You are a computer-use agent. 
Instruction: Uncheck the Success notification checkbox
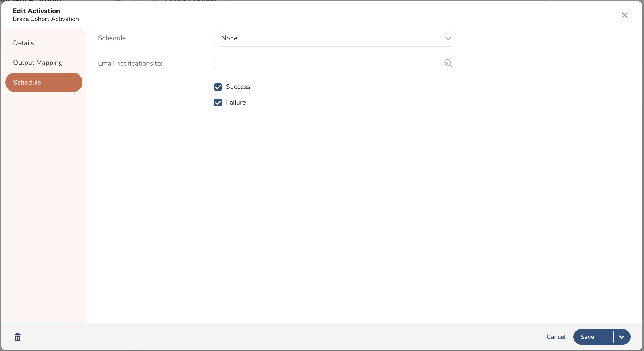(218, 87)
